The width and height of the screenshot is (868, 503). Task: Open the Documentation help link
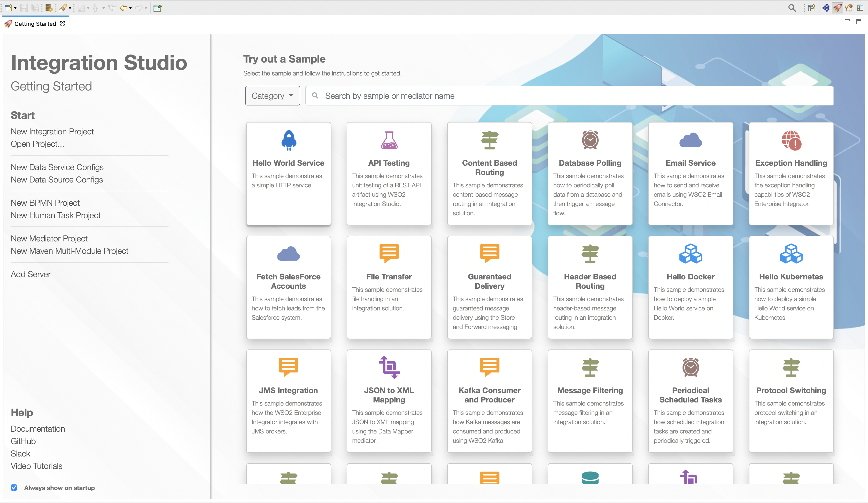coord(38,429)
